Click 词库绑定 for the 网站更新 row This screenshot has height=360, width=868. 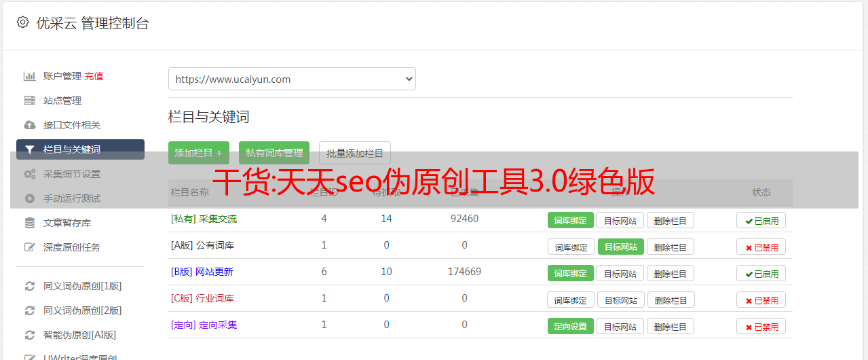pos(571,273)
